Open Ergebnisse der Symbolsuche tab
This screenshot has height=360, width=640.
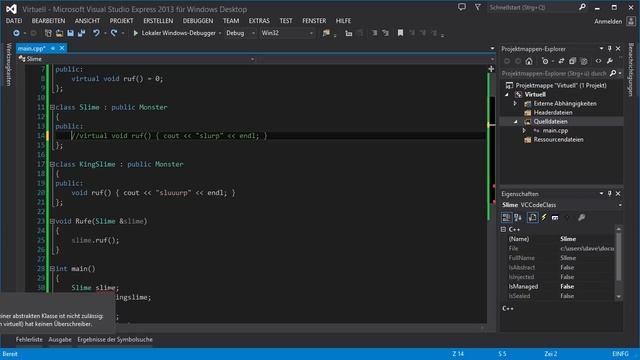tap(115, 340)
